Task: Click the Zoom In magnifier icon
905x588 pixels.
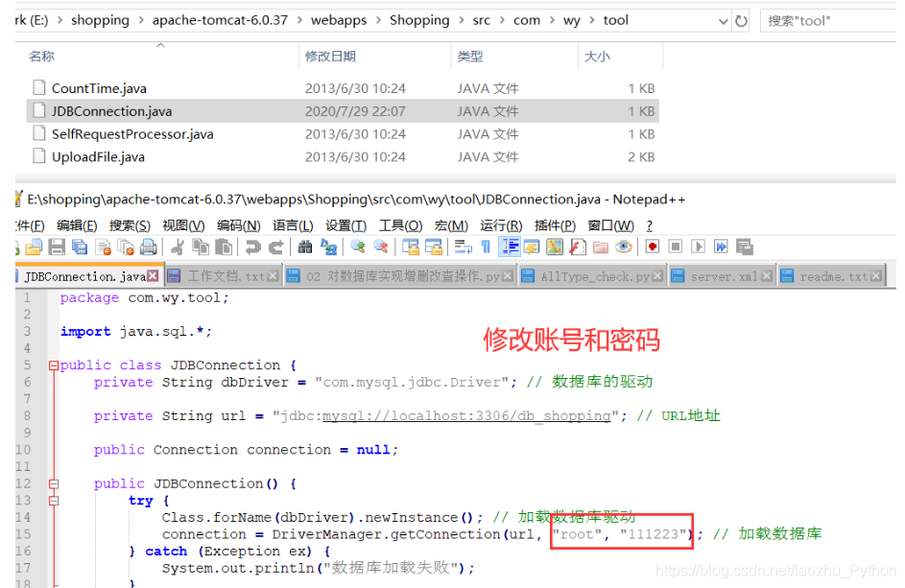Action: point(358,247)
